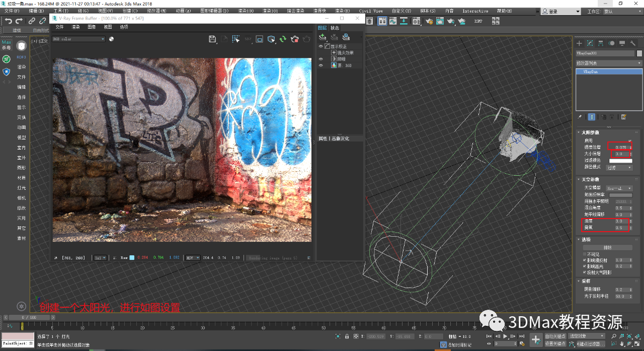Screen dimensions: 644x351
Task: Switch to the 状态 tab in the layers panel
Action: 335,28
